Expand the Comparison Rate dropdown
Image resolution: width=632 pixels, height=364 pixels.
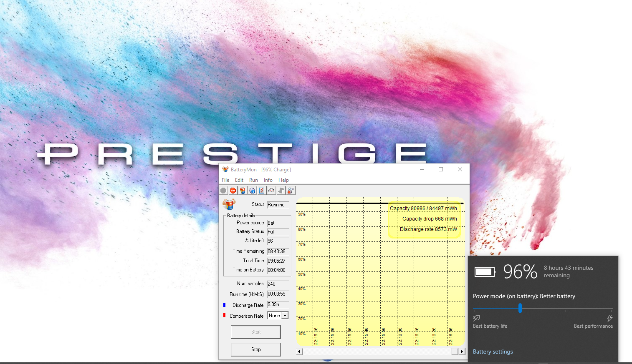click(x=285, y=316)
